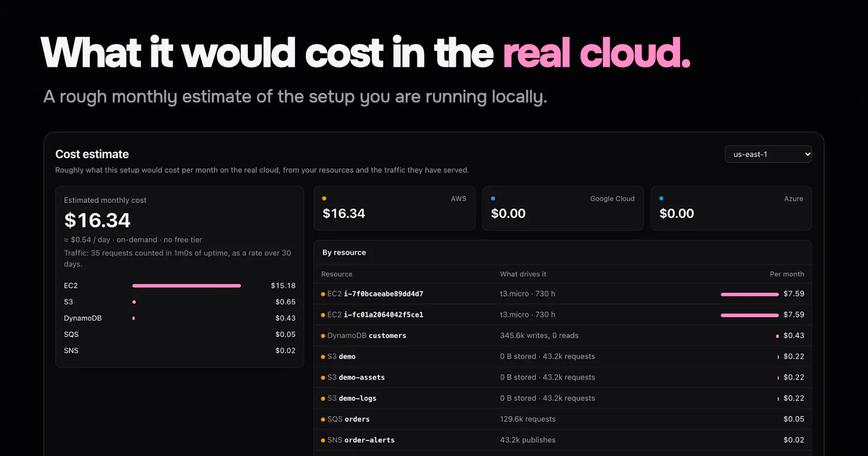868x456 pixels.
Task: Click the EC2 pink cost bar in summary
Action: 187,286
